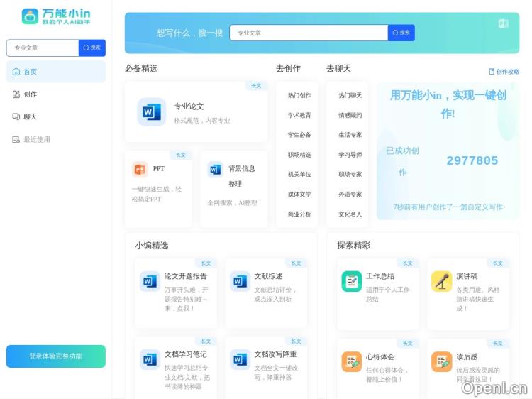Screen dimensions: 532x399
Task: Click the sidebar 专业文章 search field
Action: click(x=43, y=48)
